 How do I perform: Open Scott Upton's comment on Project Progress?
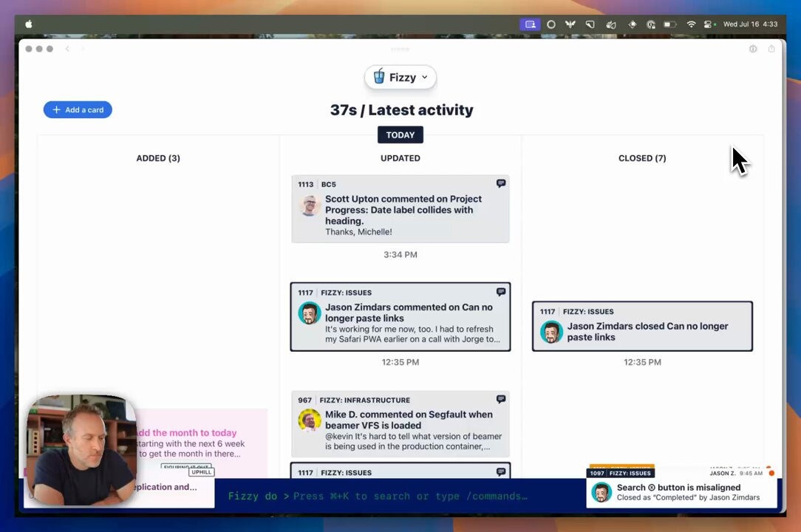400,209
